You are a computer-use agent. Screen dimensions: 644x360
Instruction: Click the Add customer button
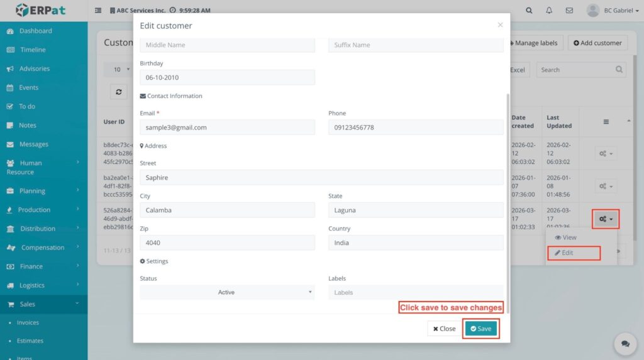597,43
